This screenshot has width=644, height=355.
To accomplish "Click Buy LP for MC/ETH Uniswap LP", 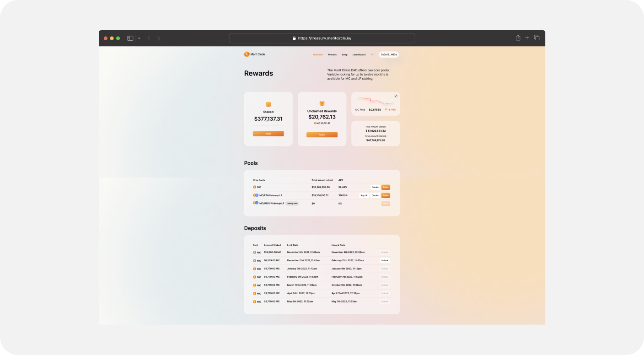I will (364, 195).
